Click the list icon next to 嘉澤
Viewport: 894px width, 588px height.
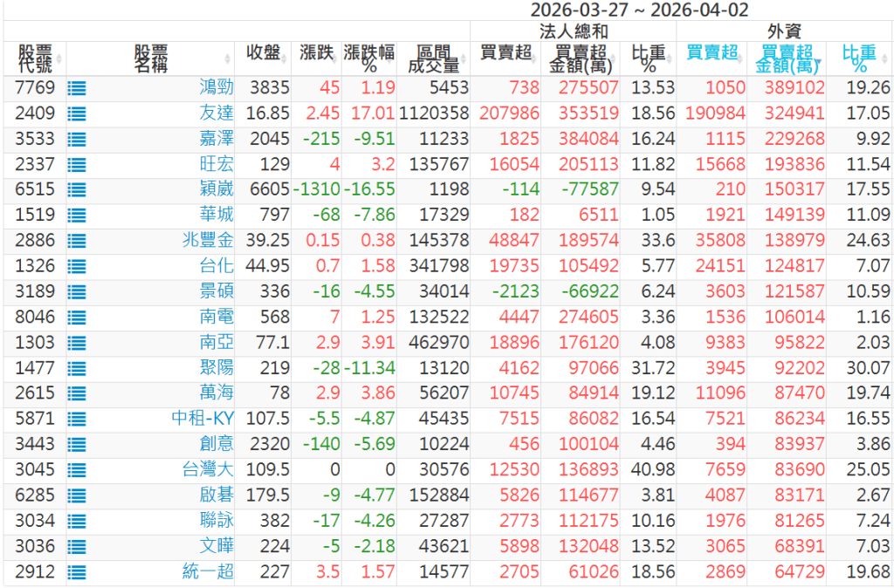point(76,139)
